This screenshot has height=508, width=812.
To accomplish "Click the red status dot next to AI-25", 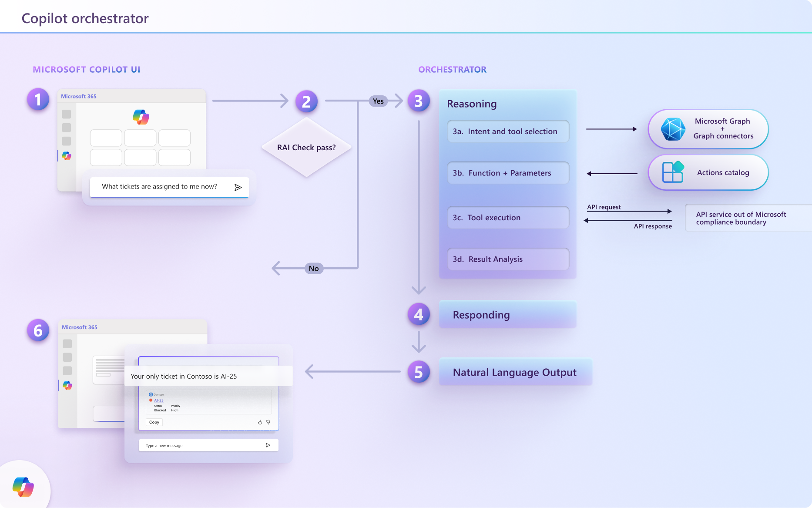I will pyautogui.click(x=151, y=400).
